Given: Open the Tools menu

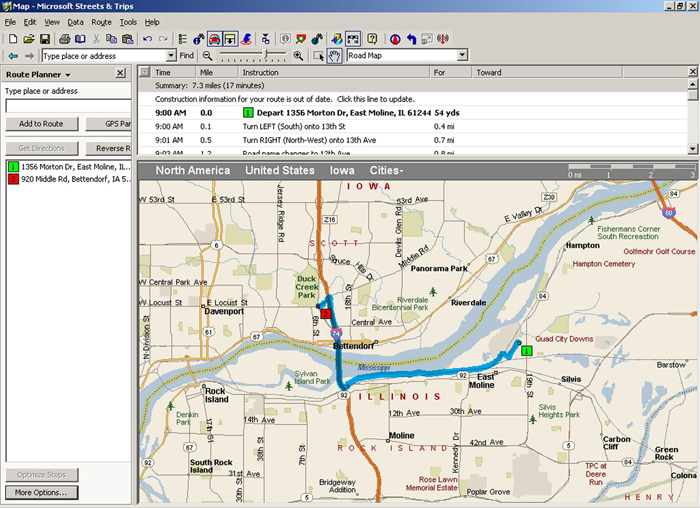Looking at the screenshot, I should point(128,21).
